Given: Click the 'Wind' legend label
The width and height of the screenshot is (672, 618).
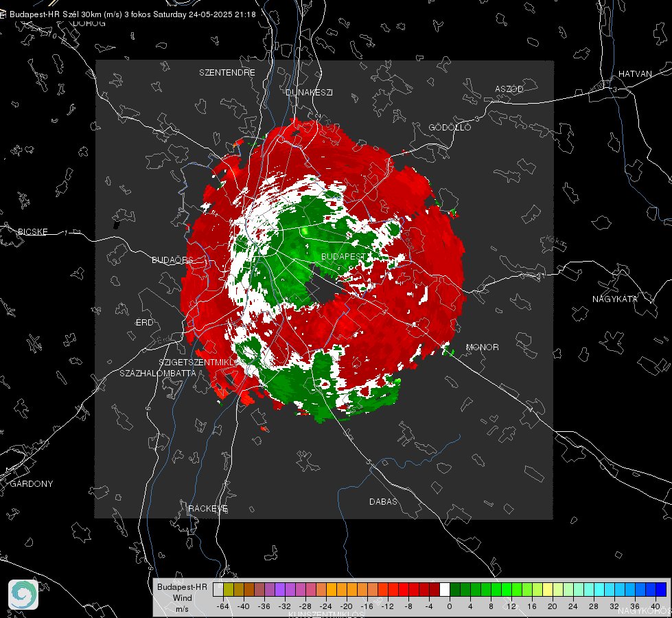Looking at the screenshot, I should pos(182,597).
